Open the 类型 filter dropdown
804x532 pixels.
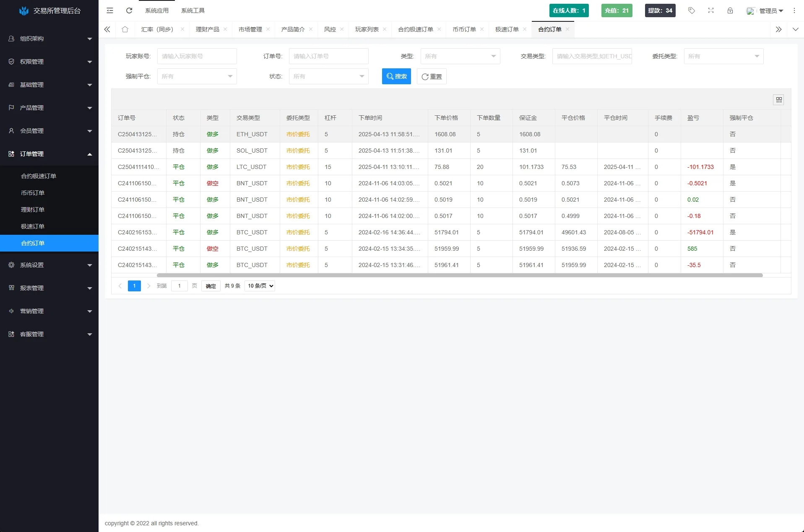pyautogui.click(x=460, y=56)
